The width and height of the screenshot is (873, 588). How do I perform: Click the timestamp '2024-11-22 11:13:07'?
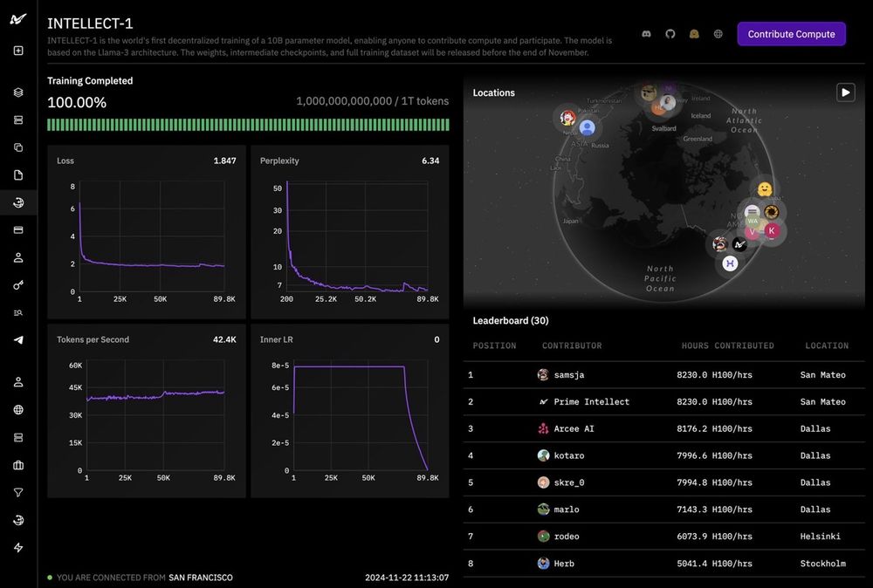pyautogui.click(x=407, y=578)
